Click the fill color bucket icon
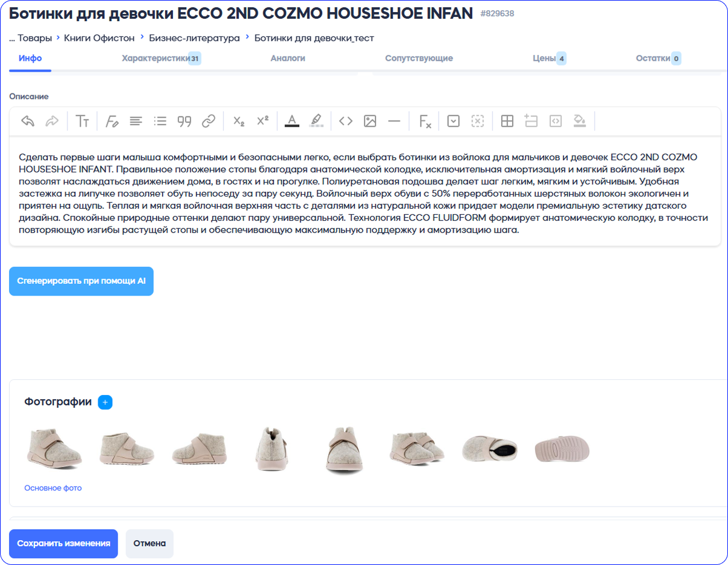This screenshot has width=728, height=565. (x=580, y=121)
